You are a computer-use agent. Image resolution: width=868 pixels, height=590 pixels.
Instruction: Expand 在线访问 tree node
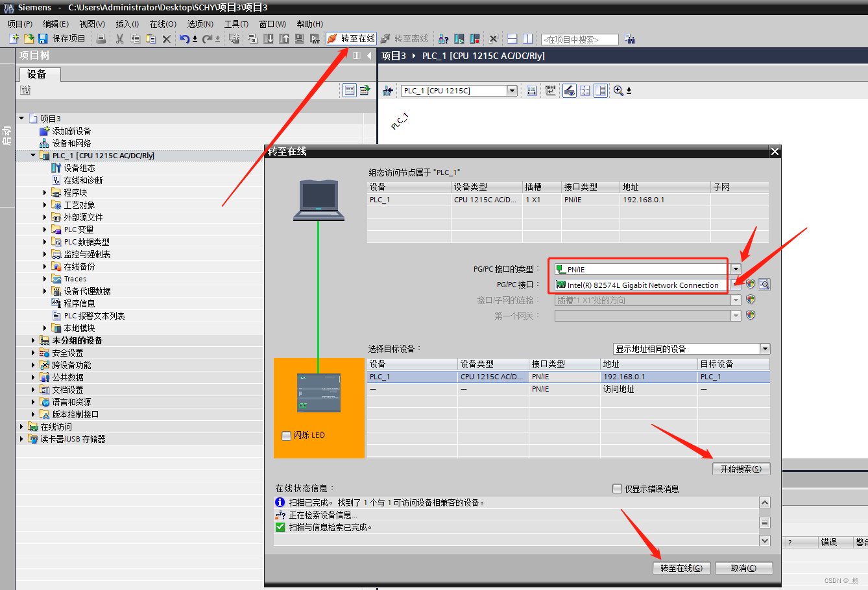tap(21, 427)
